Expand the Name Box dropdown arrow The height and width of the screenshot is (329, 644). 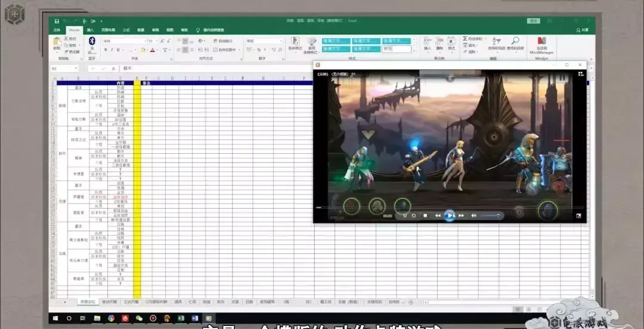(x=77, y=69)
